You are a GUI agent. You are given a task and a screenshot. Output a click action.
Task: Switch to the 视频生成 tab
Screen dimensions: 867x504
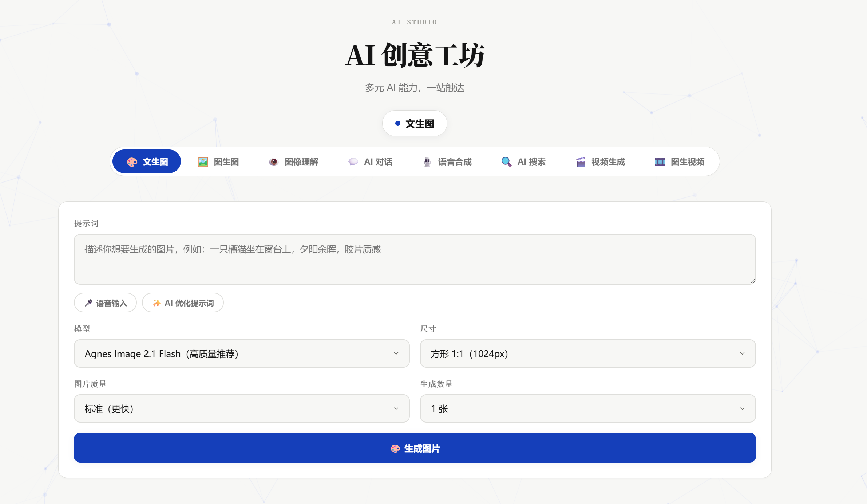pos(601,161)
